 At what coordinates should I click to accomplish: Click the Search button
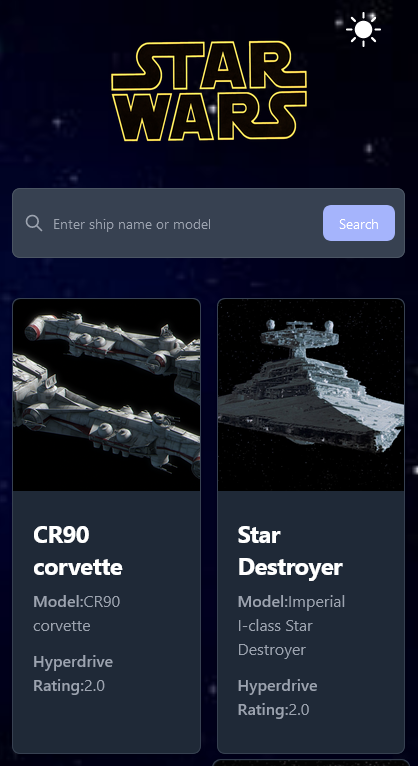(x=359, y=223)
